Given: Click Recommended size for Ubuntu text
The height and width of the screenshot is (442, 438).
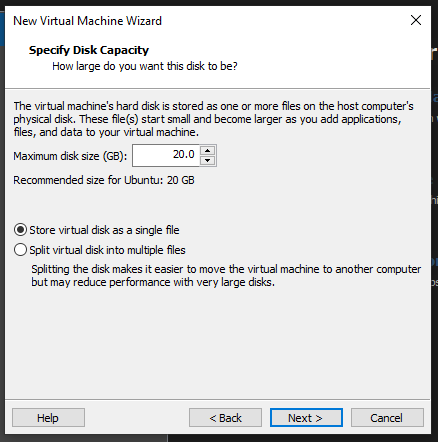Looking at the screenshot, I should [104, 180].
